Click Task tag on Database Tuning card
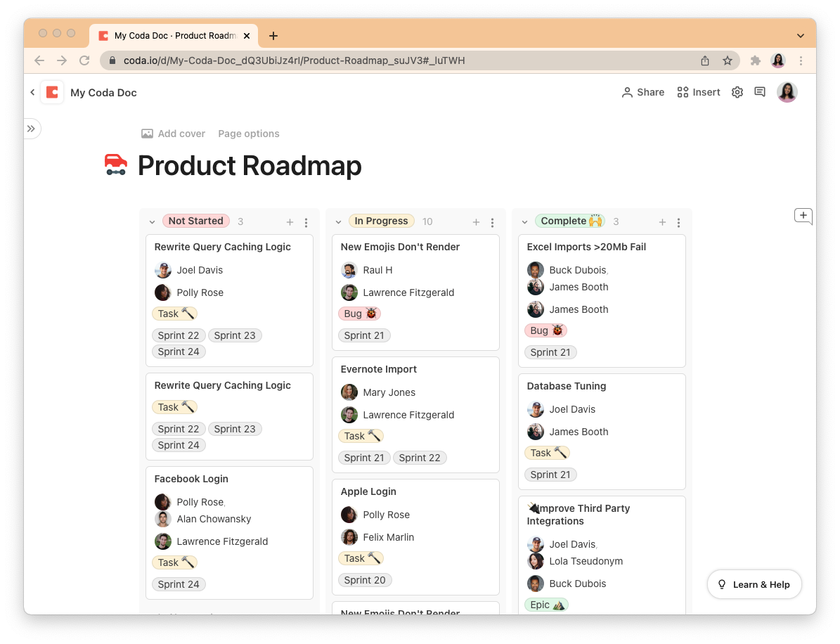Screen dimensions: 840x644 click(547, 453)
